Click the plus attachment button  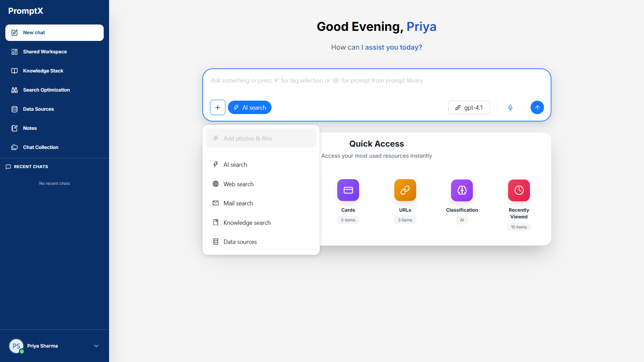click(217, 108)
